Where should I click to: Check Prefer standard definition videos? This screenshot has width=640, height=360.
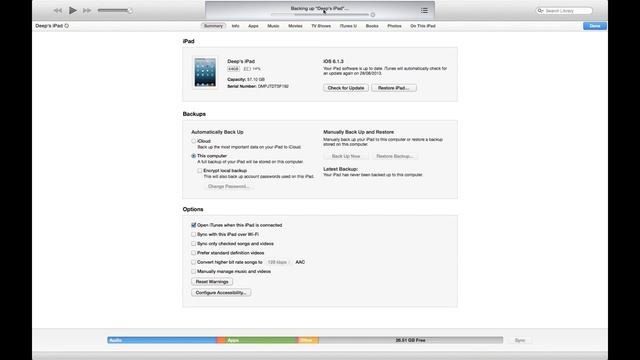coord(193,253)
